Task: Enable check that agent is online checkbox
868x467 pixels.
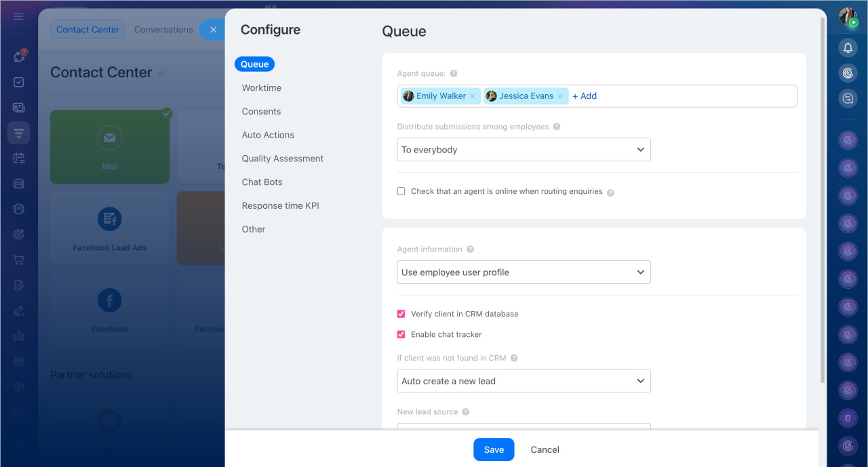Action: pos(401,192)
